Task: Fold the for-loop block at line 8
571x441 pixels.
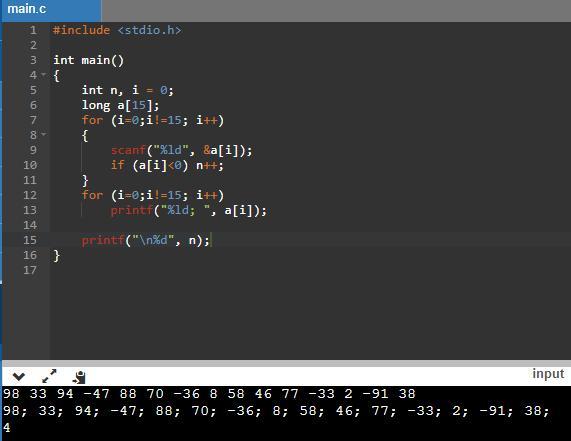Action: click(44, 135)
